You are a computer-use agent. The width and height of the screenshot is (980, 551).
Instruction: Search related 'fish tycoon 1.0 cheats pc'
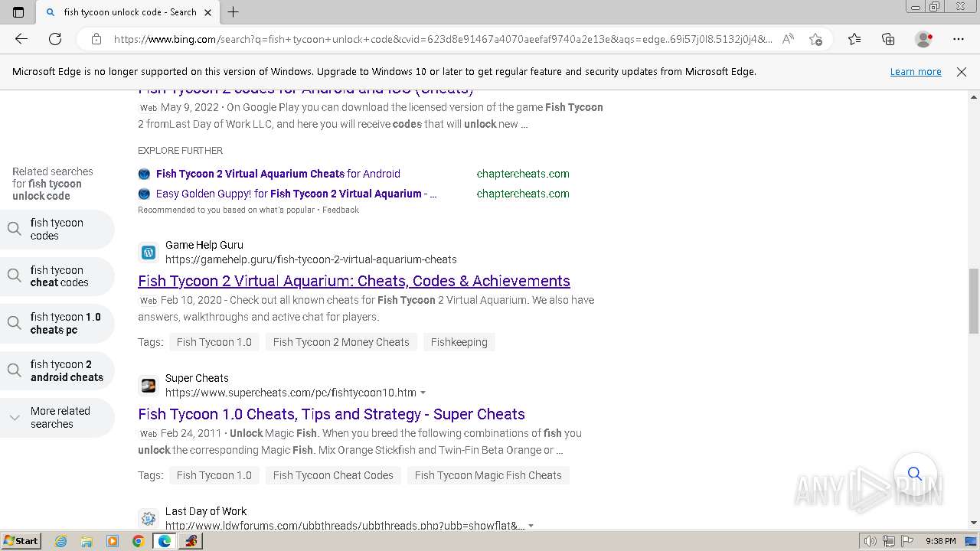57,323
